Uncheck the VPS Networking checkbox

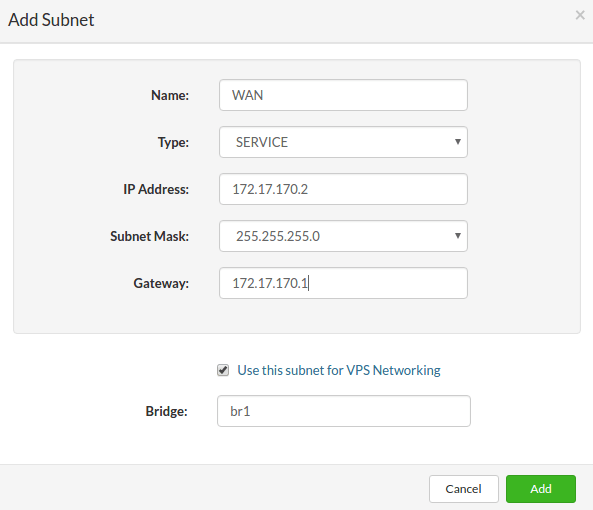point(223,370)
